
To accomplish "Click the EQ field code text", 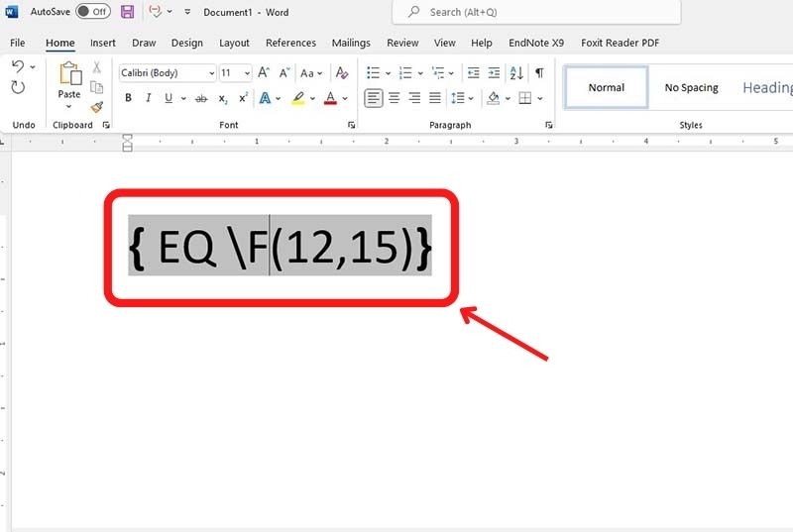I will pos(280,246).
